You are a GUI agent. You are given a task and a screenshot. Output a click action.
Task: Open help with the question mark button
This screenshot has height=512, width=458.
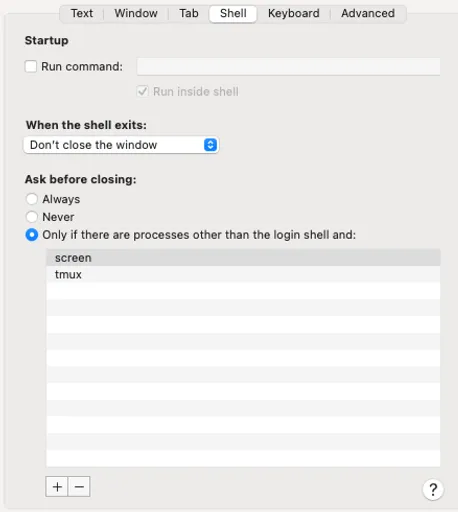coord(433,489)
